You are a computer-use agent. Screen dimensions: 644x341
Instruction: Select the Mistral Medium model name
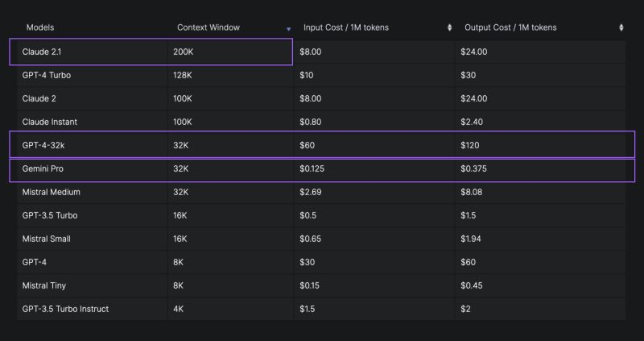(x=52, y=193)
